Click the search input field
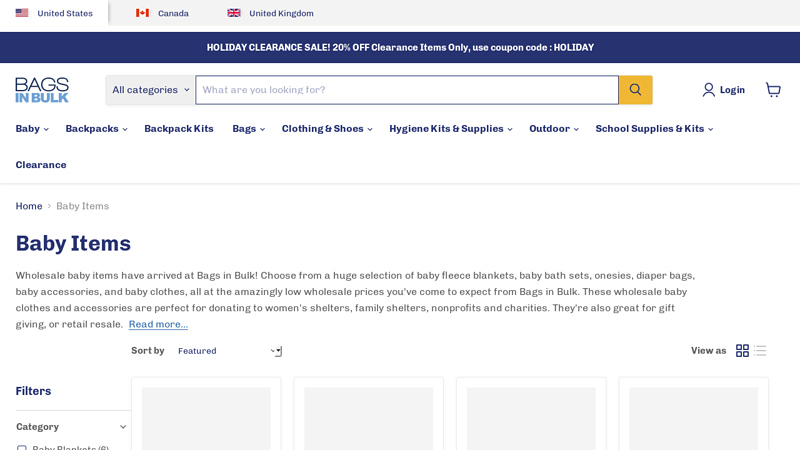The height and width of the screenshot is (450, 800). (406, 90)
